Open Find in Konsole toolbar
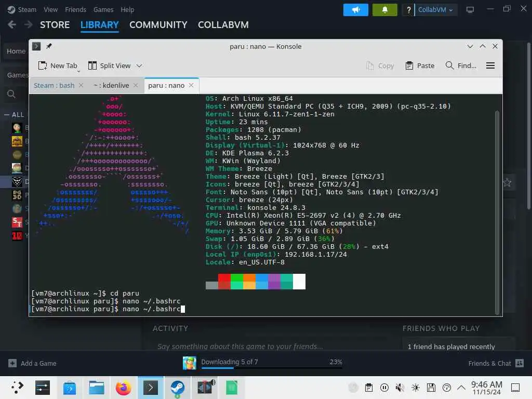The image size is (532, 399). pyautogui.click(x=461, y=65)
